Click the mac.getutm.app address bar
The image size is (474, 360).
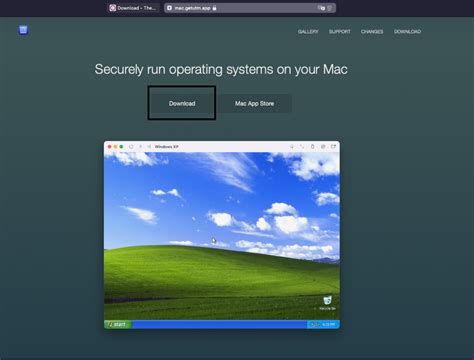[x=250, y=8]
